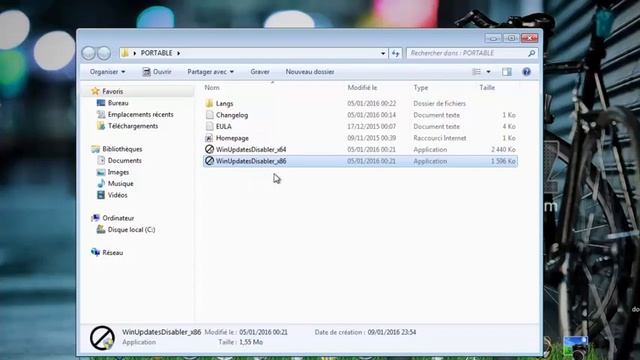Sort by the Nom column header

tap(212, 87)
